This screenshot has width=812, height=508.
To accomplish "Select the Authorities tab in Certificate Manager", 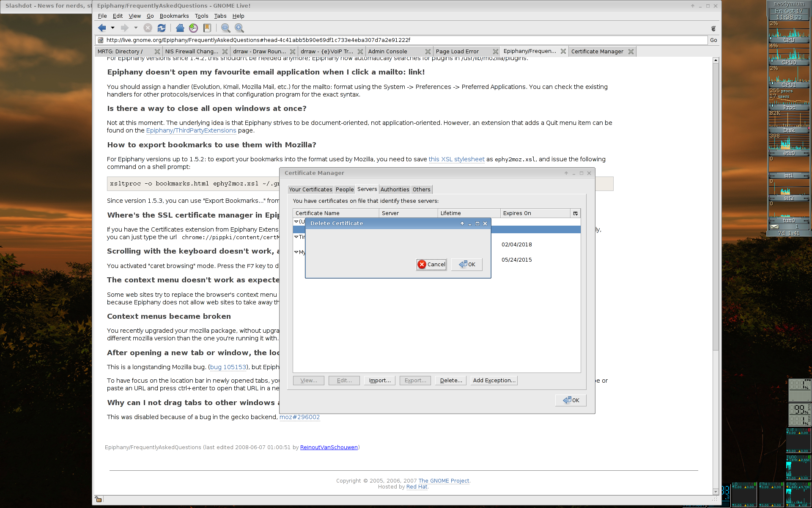I will coord(395,190).
